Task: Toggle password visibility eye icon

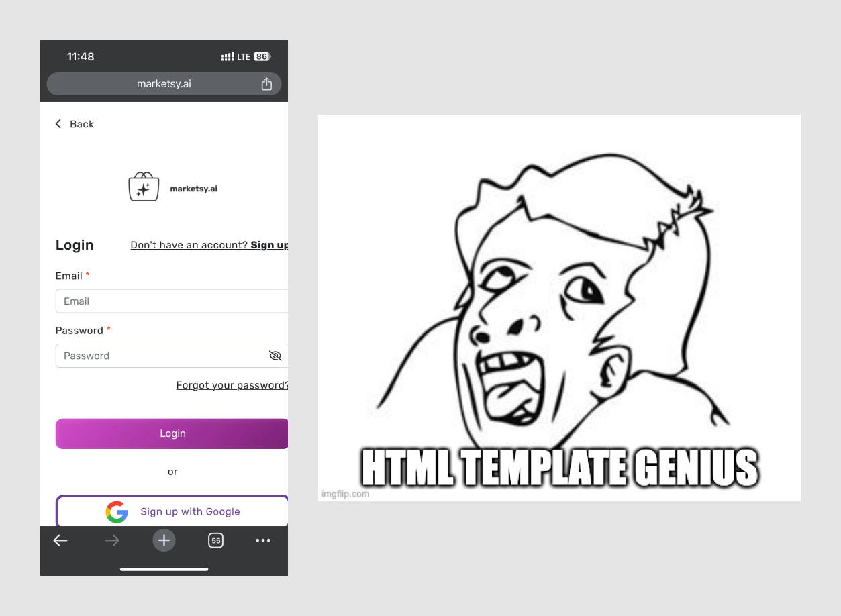Action: [275, 356]
